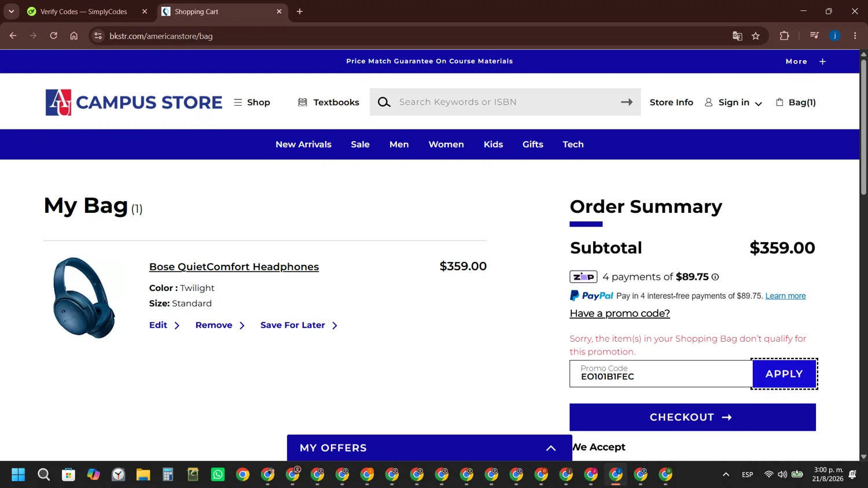Click the Zip logo
The width and height of the screenshot is (868, 488).
click(583, 277)
